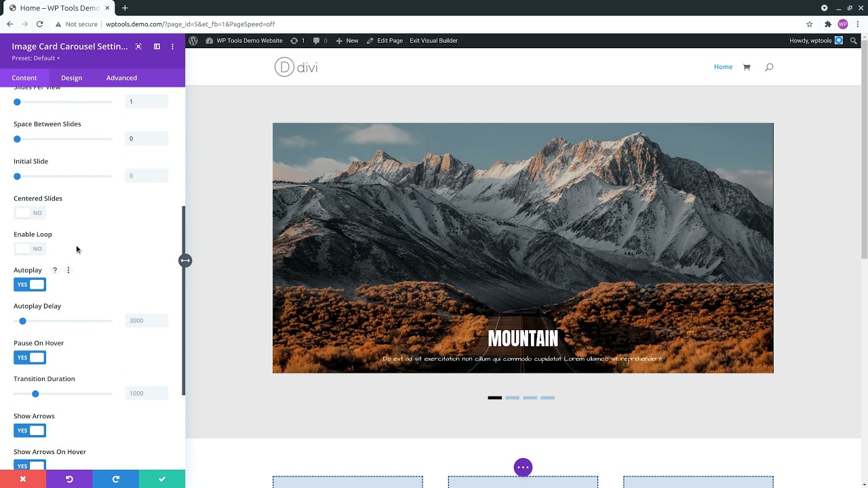Edit Initial Slide value field
This screenshot has width=868, height=488.
(146, 176)
